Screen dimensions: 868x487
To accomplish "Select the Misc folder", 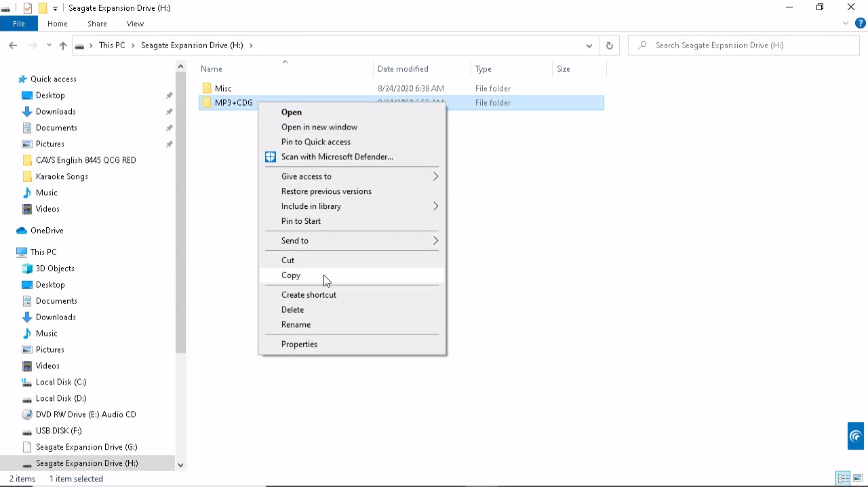I will point(223,89).
